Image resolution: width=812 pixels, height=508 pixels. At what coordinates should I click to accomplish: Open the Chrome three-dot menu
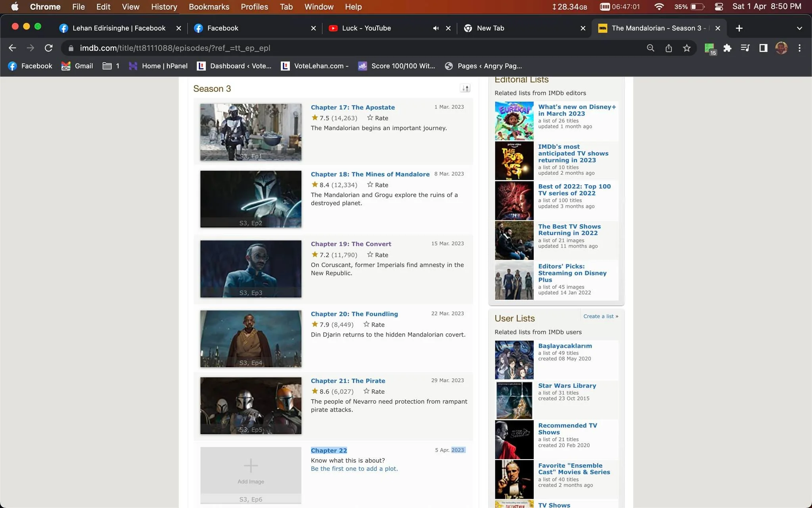(x=799, y=48)
